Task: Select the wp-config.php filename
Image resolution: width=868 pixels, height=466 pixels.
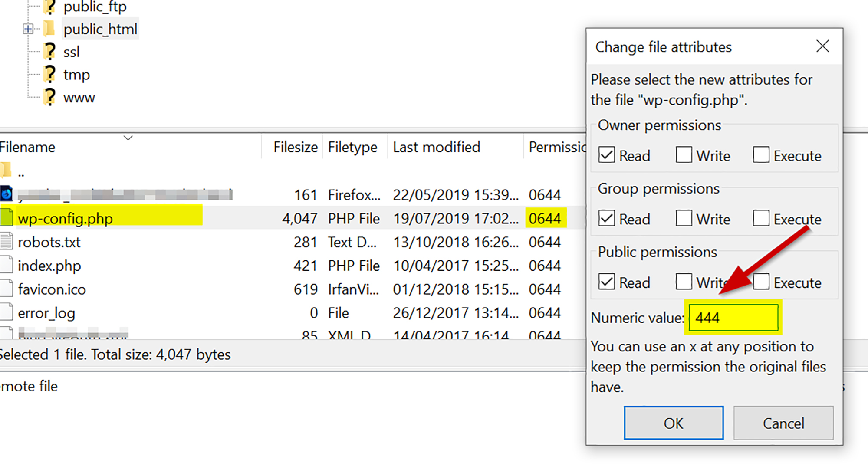Action: (x=65, y=218)
